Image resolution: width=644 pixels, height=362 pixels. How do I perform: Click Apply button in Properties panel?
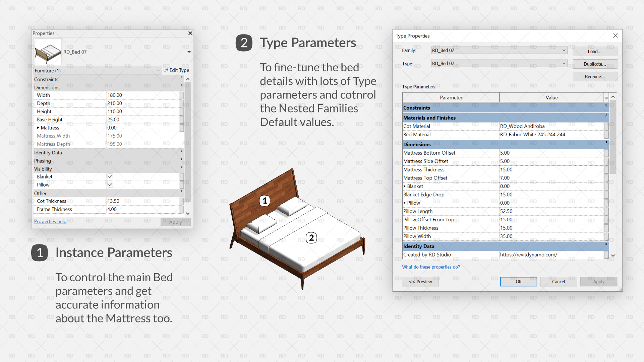point(175,221)
